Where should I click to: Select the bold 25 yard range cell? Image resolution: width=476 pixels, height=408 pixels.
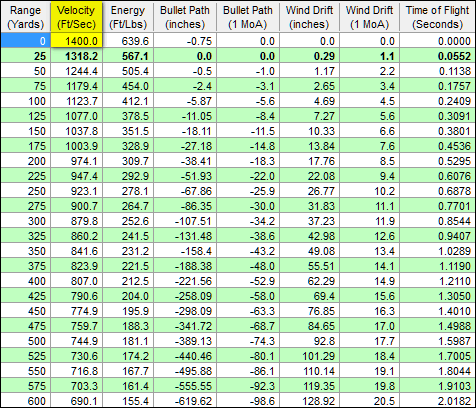pos(26,56)
